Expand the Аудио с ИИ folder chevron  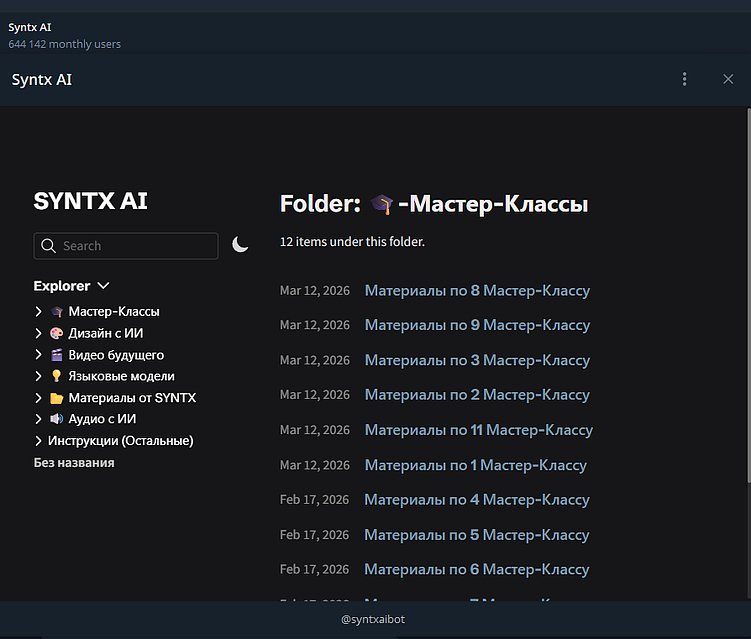[x=38, y=419]
